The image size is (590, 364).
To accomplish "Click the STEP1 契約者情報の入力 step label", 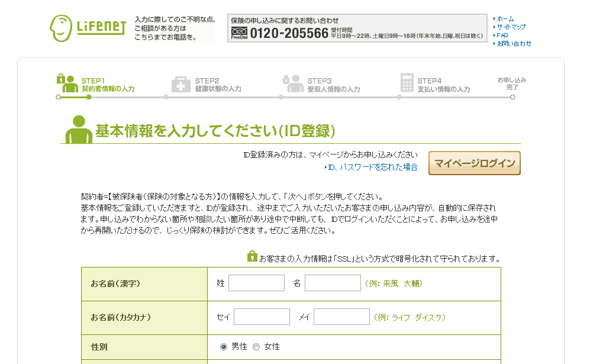I will point(108,85).
